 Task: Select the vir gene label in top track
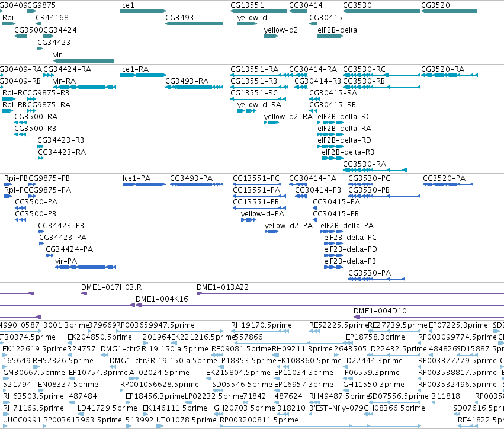(x=57, y=55)
